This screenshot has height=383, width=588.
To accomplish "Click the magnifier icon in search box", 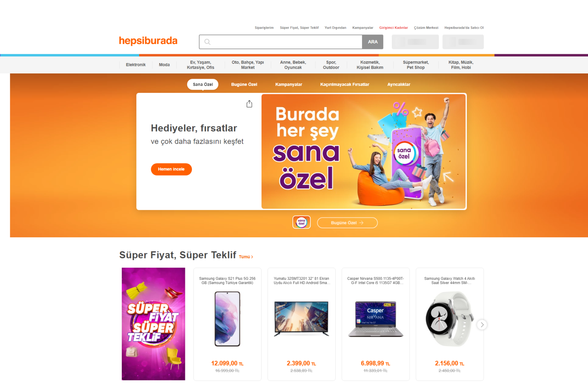I will [x=208, y=42].
